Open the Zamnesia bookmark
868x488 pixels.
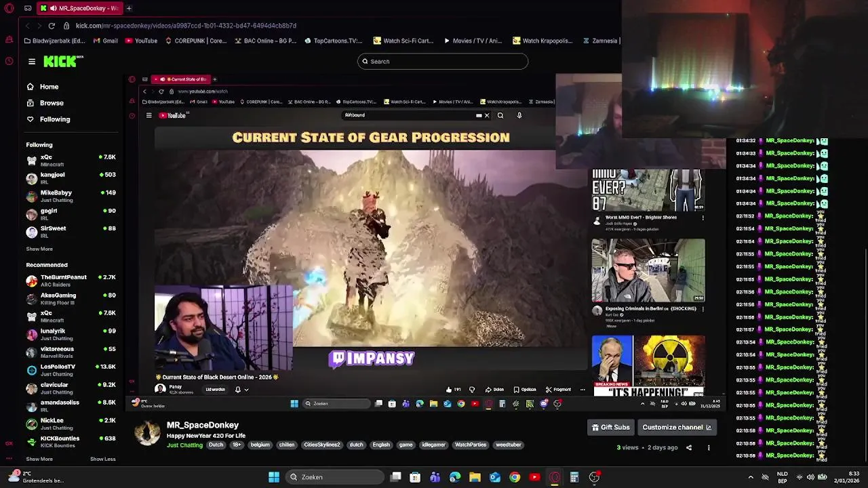pyautogui.click(x=600, y=41)
